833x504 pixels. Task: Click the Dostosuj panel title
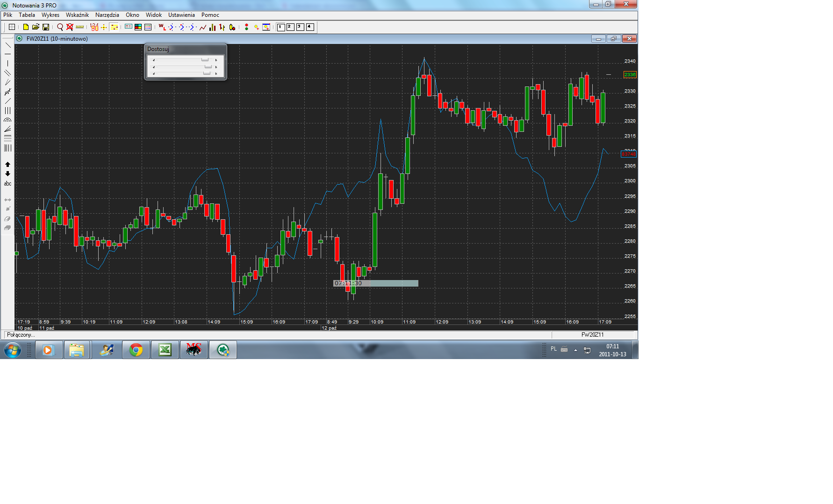coord(158,49)
